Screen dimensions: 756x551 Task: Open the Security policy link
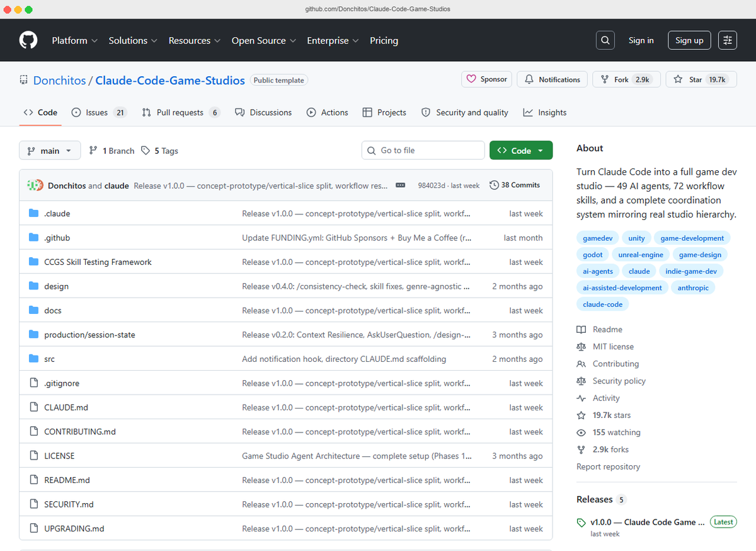619,381
